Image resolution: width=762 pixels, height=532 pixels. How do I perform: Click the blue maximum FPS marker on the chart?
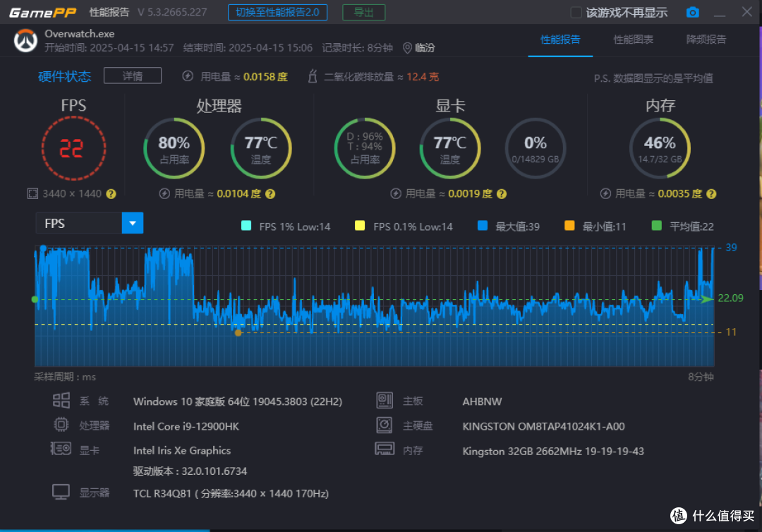(x=43, y=248)
